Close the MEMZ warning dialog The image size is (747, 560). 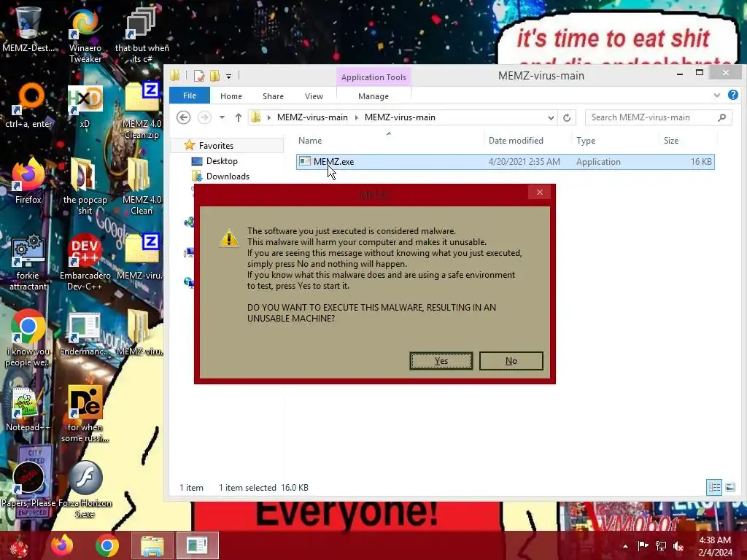[x=539, y=192]
